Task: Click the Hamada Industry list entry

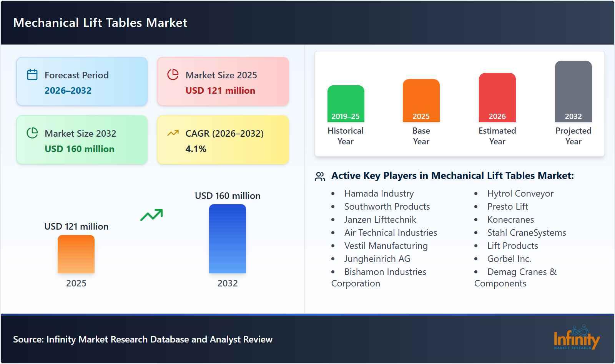Action: click(x=379, y=194)
